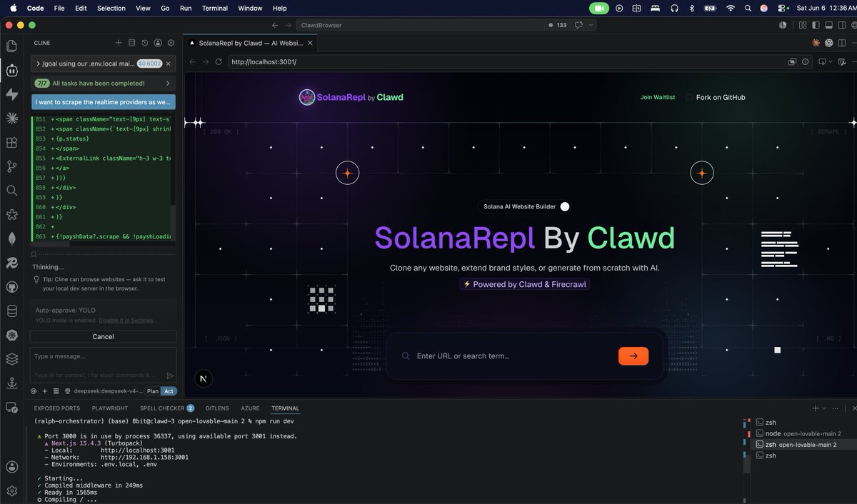Open the new terminal dropdown arrow
Image resolution: width=857 pixels, height=504 pixels.
[825, 408]
